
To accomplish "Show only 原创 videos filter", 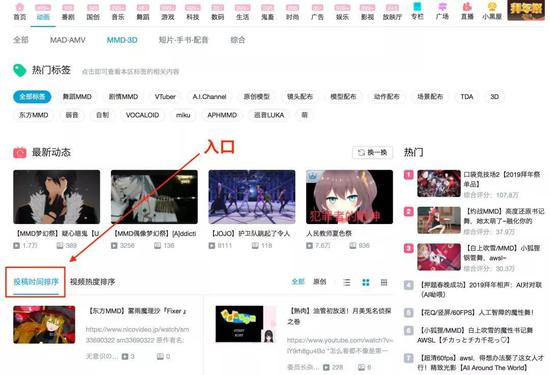I will (x=320, y=282).
